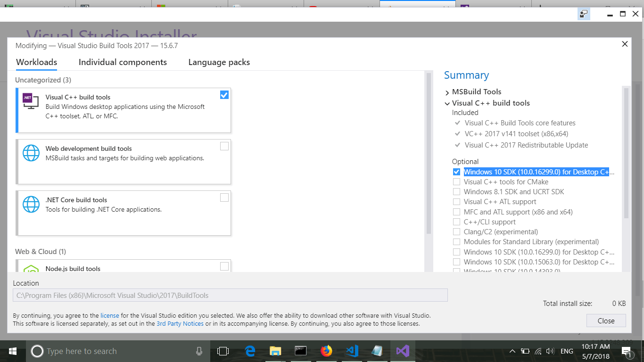644x362 pixels.
Task: Open Command Prompt from the taskbar
Action: (301, 351)
